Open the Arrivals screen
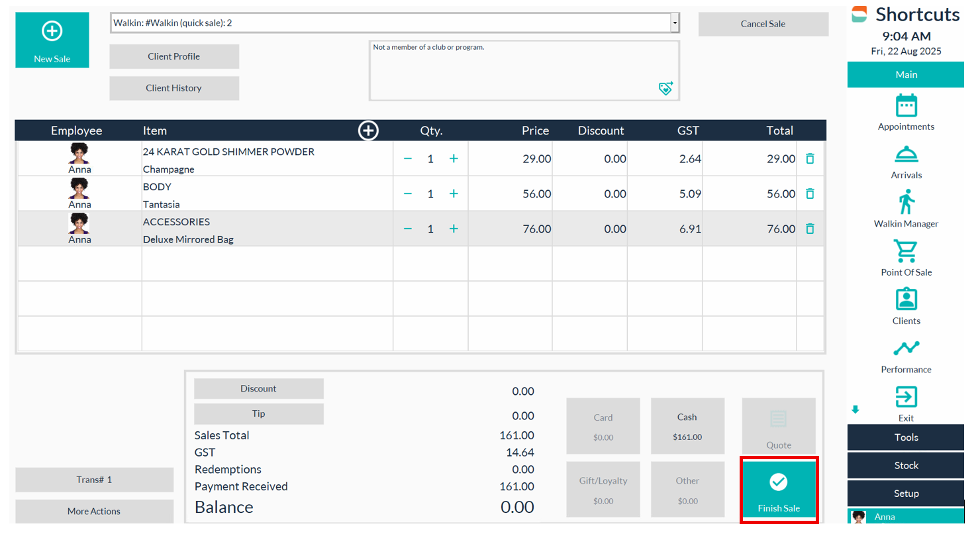The width and height of the screenshot is (980, 542). tap(906, 162)
